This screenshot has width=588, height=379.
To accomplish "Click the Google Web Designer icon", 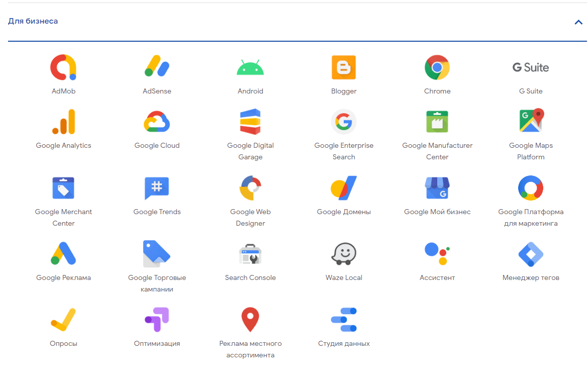I will pyautogui.click(x=250, y=188).
